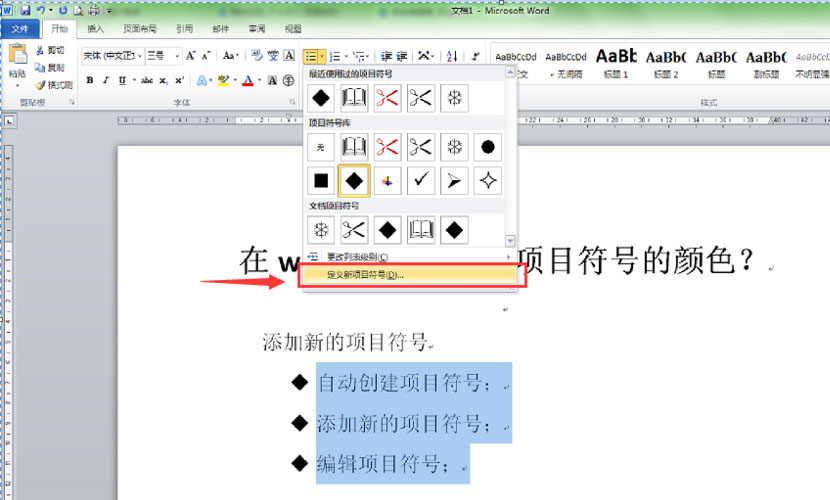This screenshot has width=830, height=500.
Task: Click the Numbering list icon
Action: [335, 56]
